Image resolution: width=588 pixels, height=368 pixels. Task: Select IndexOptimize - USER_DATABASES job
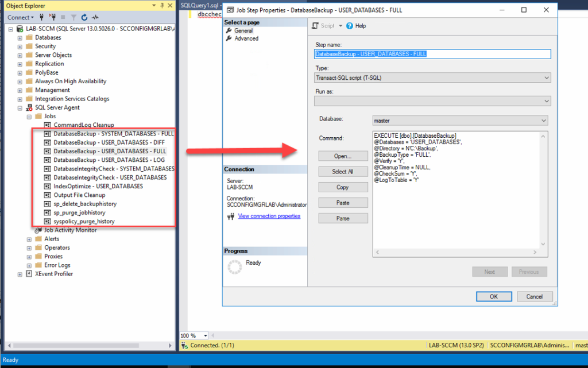click(98, 186)
